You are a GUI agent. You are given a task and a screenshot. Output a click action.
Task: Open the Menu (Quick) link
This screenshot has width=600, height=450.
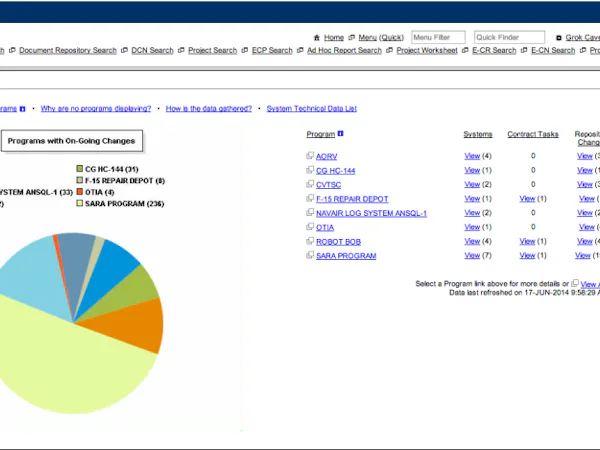tap(381, 38)
